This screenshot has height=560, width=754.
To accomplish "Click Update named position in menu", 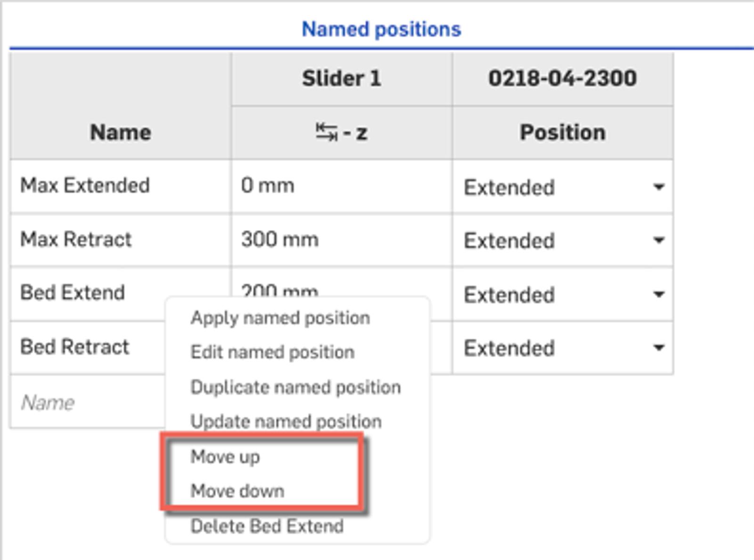I will pos(286,422).
